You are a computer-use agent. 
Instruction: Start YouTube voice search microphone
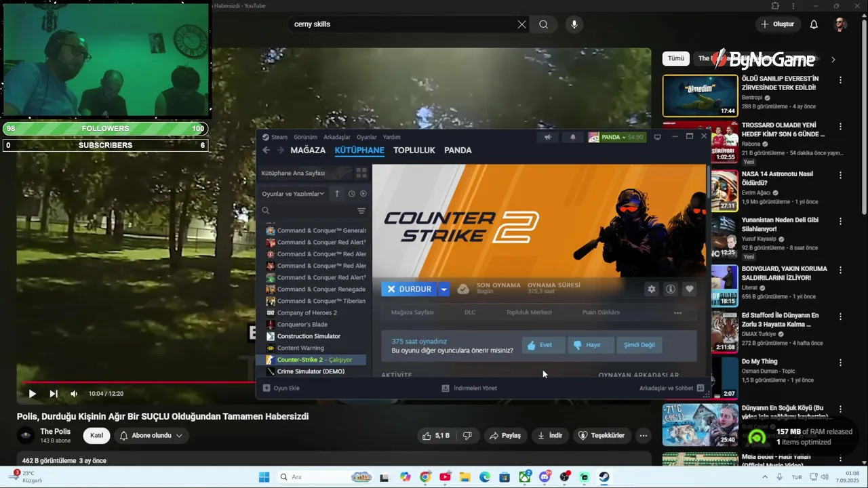click(x=574, y=24)
